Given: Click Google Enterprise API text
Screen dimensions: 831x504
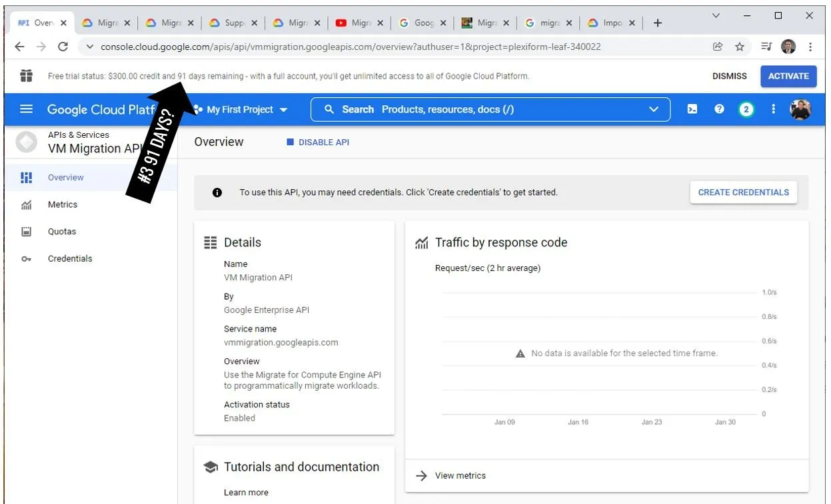Looking at the screenshot, I should (x=267, y=310).
